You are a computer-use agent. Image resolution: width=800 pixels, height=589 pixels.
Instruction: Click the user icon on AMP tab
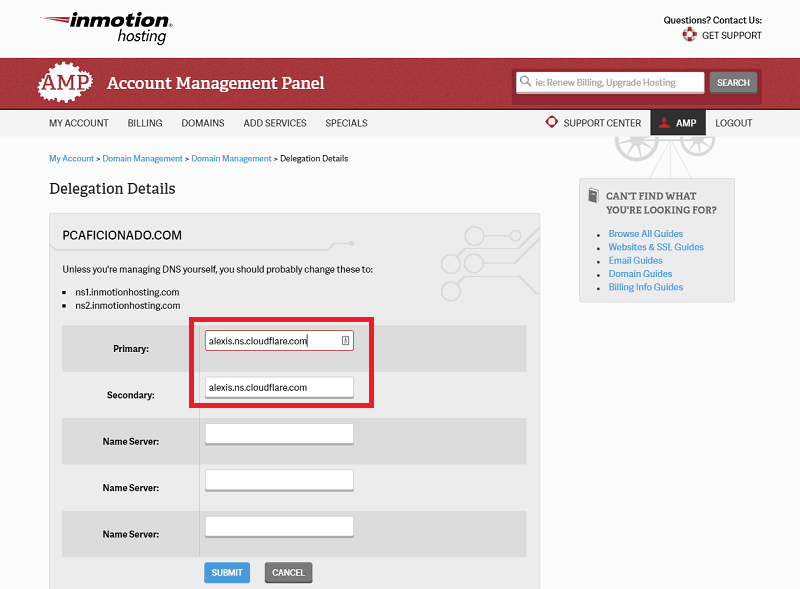664,122
